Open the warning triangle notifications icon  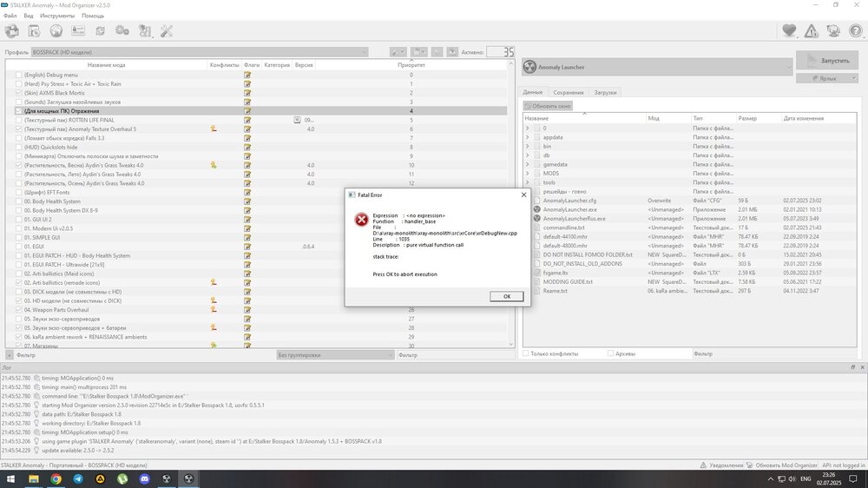coord(812,31)
